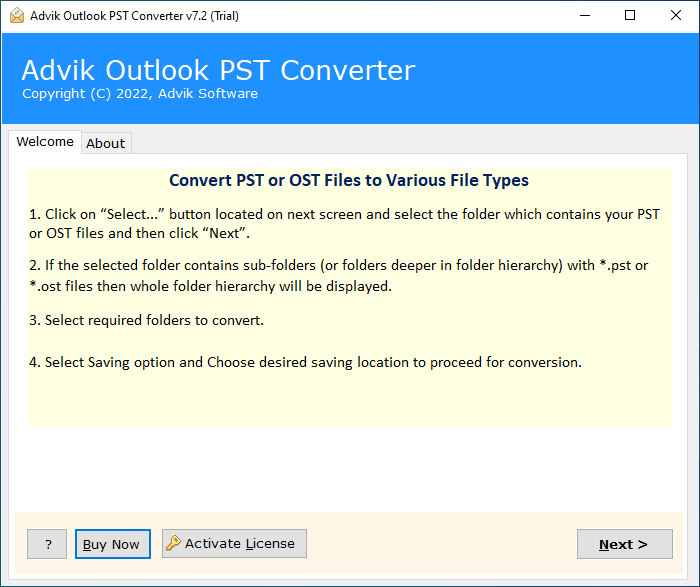Click the key icon on Activate License
This screenshot has height=587, width=700.
pyautogui.click(x=174, y=544)
